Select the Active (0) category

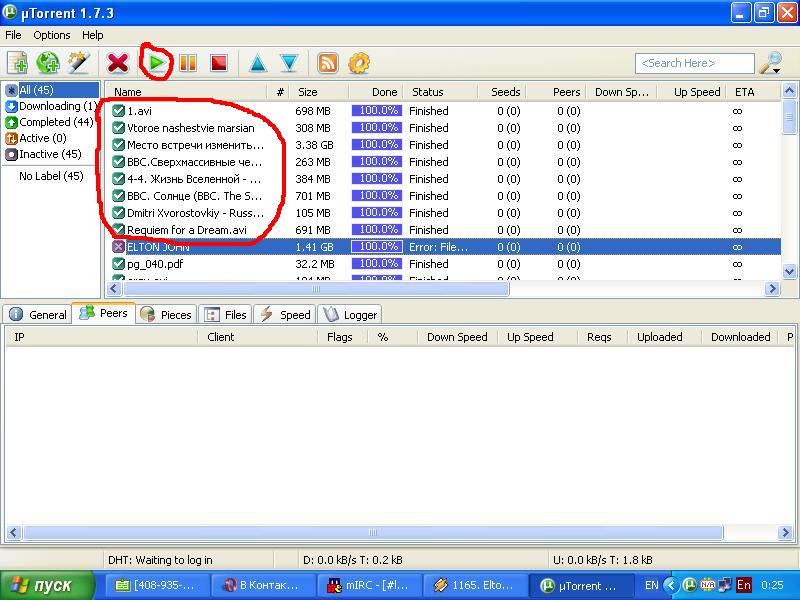(x=36, y=138)
